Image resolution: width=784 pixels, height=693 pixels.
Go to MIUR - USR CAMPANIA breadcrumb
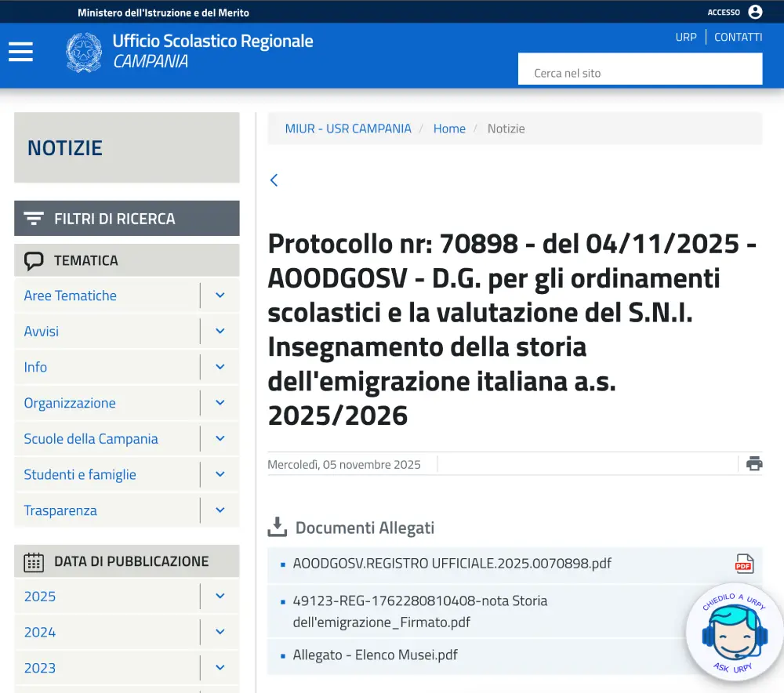[x=347, y=129]
